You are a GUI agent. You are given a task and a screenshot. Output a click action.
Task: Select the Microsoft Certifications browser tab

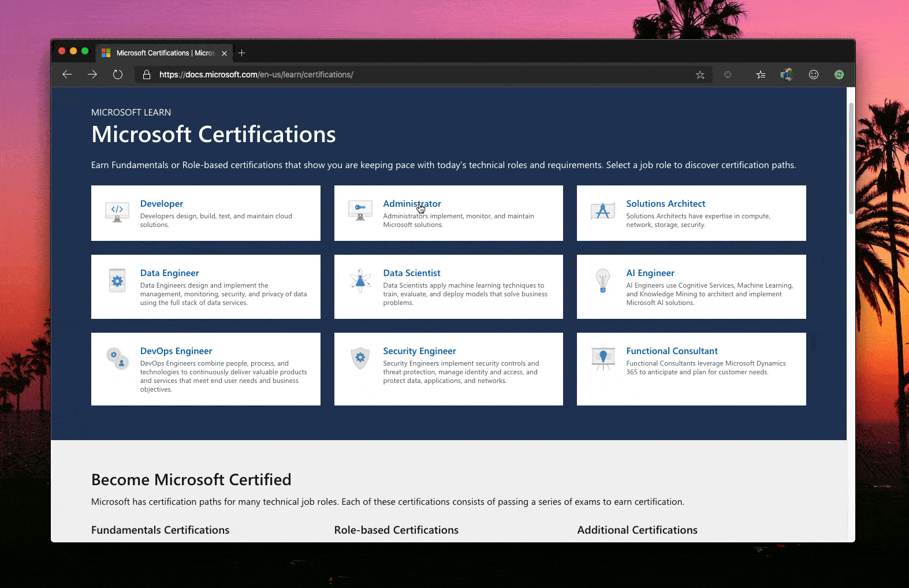coord(165,53)
